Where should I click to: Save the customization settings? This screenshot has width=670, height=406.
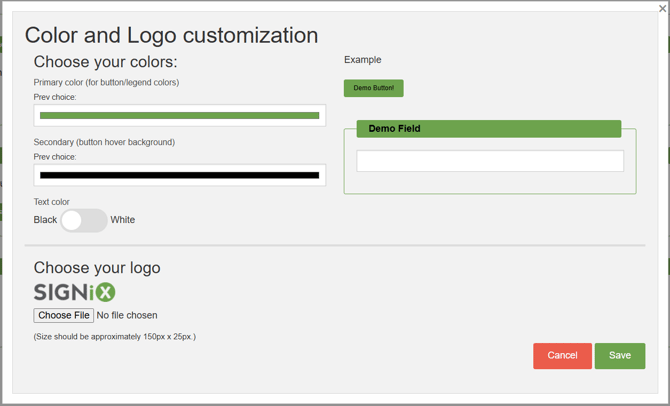pos(620,356)
